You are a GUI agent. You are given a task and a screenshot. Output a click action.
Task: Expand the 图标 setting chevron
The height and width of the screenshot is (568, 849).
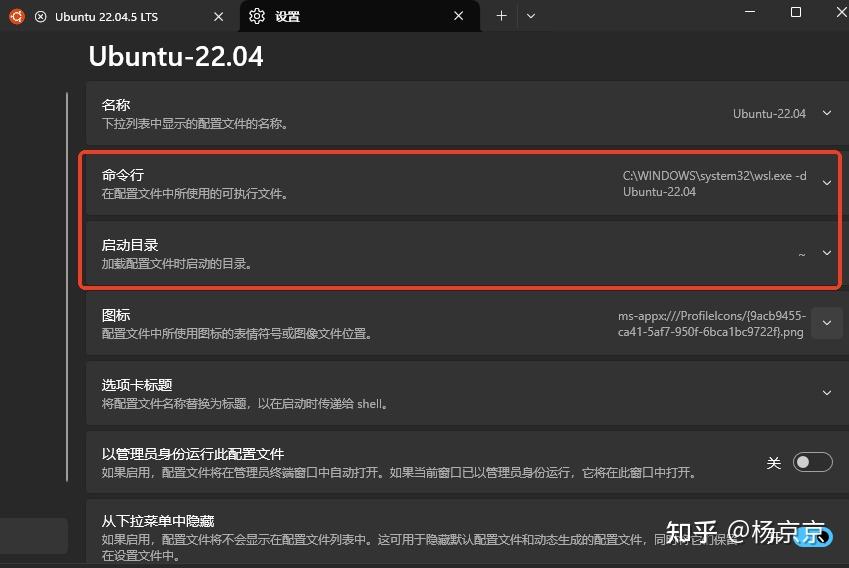pos(827,323)
